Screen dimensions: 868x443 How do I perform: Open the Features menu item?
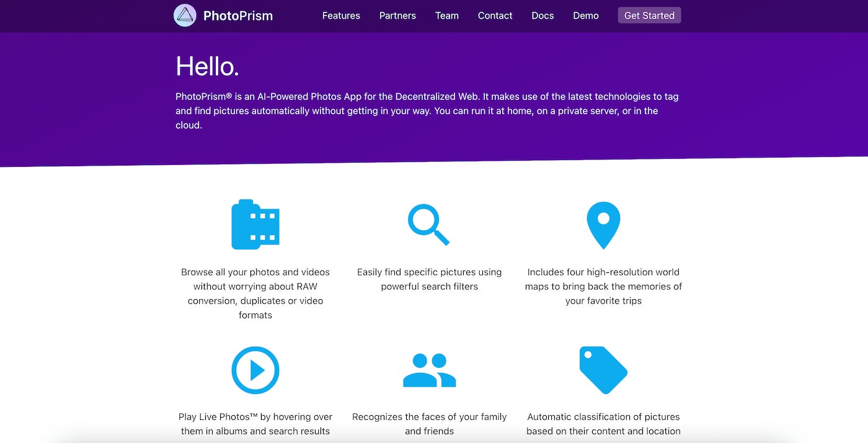341,16
